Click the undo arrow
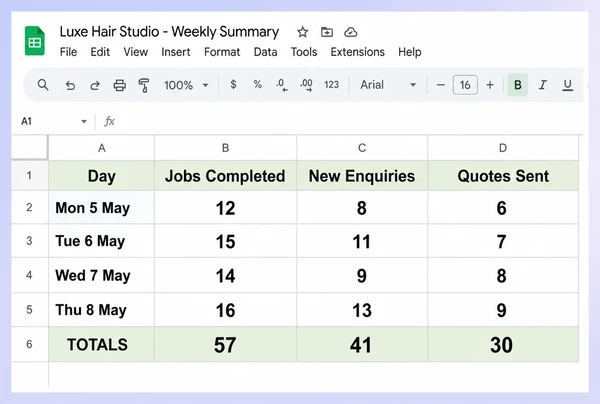 tap(70, 85)
